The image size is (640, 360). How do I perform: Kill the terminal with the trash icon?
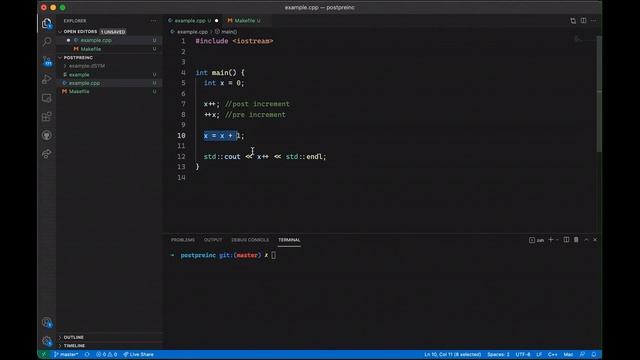(x=576, y=240)
